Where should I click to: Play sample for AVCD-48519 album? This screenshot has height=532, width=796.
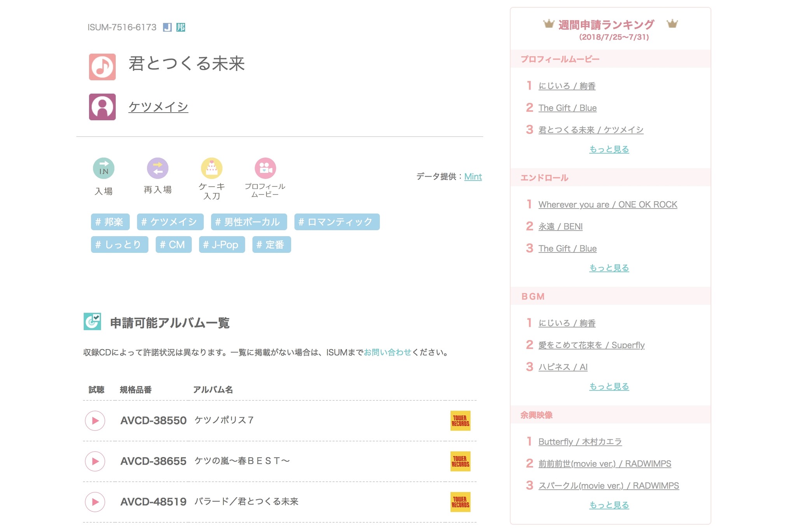click(95, 502)
